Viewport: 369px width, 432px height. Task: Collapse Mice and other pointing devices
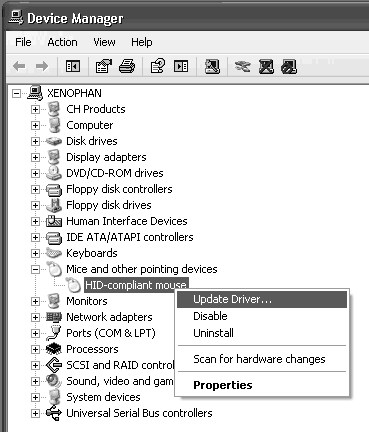[x=35, y=269]
